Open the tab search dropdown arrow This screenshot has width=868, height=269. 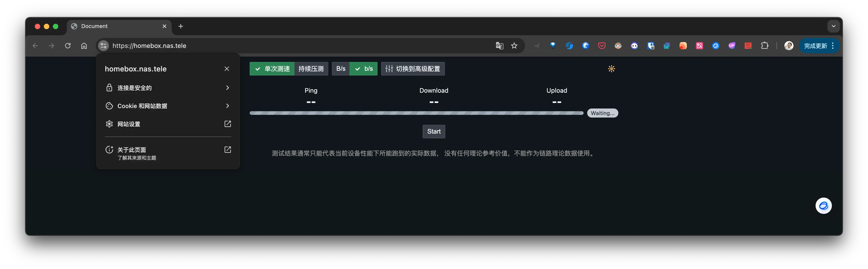(833, 26)
